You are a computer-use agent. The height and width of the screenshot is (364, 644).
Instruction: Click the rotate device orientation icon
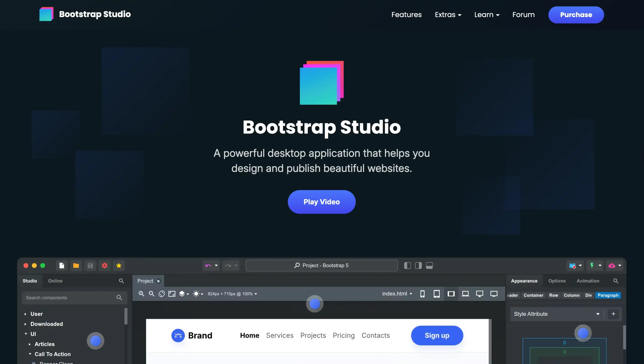[162, 294]
